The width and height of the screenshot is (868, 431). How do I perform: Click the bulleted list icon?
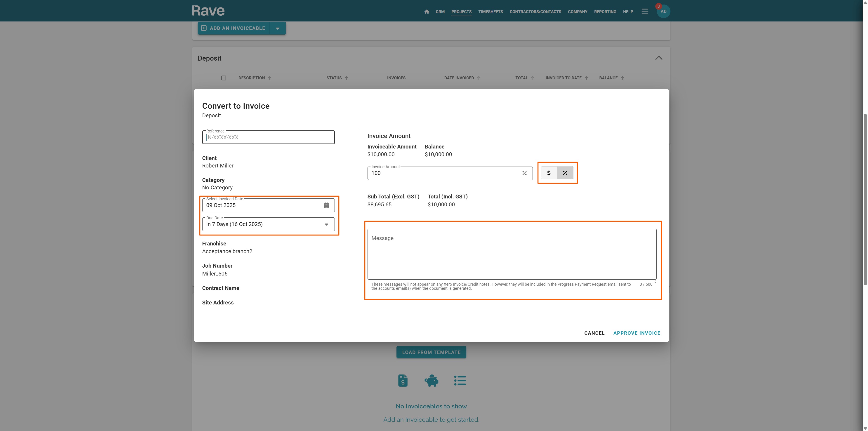pos(460,380)
